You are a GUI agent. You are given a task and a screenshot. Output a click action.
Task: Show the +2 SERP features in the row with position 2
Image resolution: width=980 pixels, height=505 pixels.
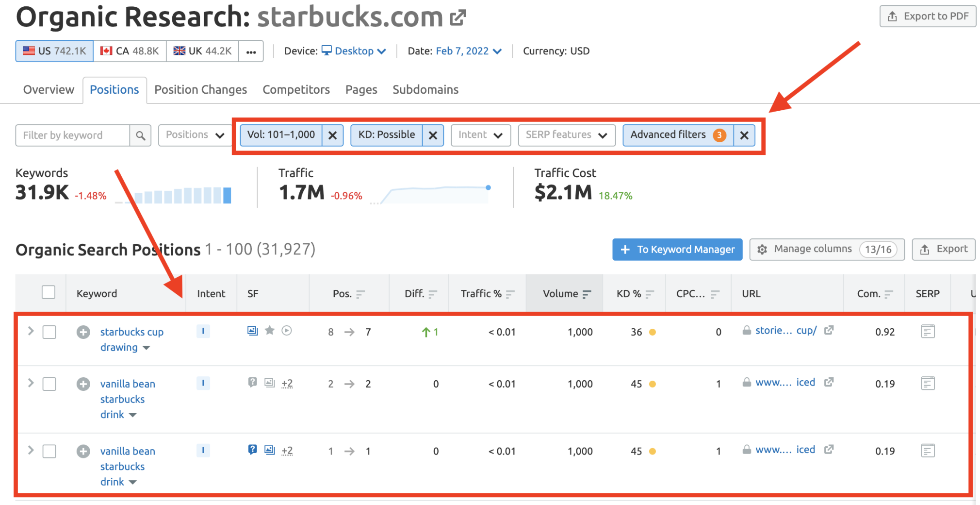(287, 384)
